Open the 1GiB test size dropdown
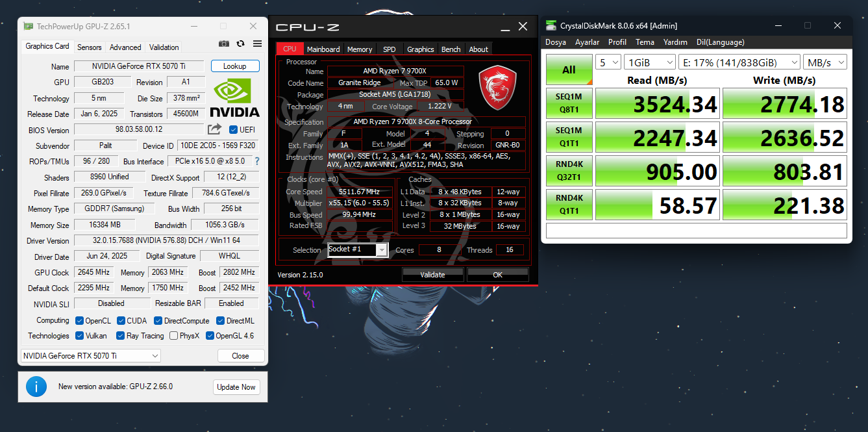This screenshot has height=432, width=868. 650,62
